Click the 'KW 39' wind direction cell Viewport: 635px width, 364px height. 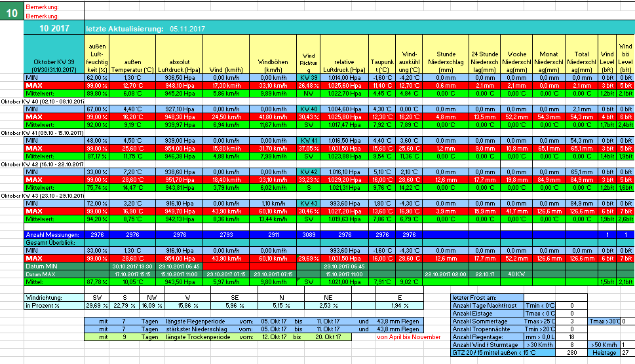[x=309, y=78]
